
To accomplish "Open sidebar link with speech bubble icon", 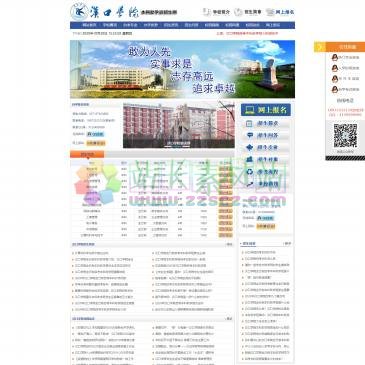I will point(266,135).
